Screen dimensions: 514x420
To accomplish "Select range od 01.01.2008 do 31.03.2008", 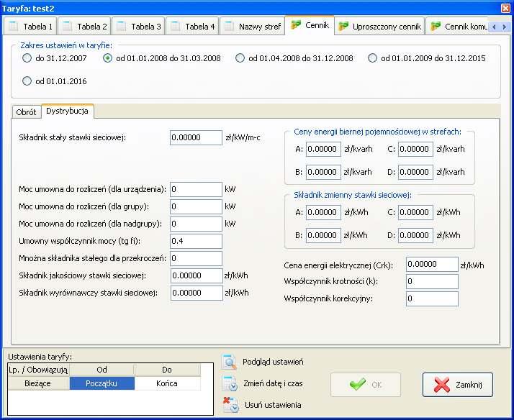I will pyautogui.click(x=162, y=58).
